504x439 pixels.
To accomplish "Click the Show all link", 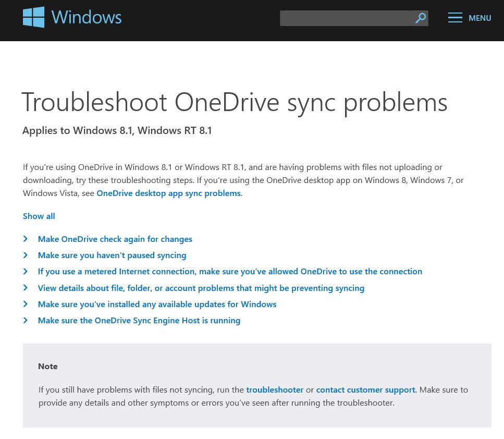I will (x=39, y=216).
